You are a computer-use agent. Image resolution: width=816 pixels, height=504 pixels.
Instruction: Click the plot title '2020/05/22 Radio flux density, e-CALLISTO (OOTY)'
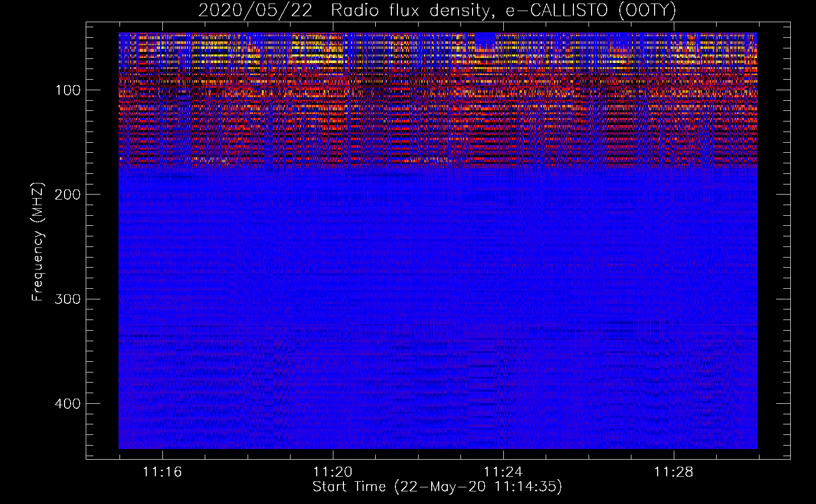point(437,10)
